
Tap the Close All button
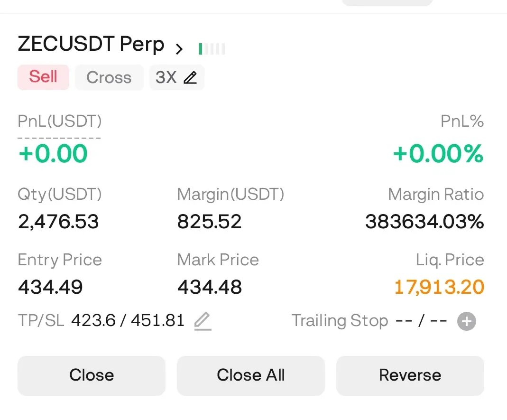250,376
